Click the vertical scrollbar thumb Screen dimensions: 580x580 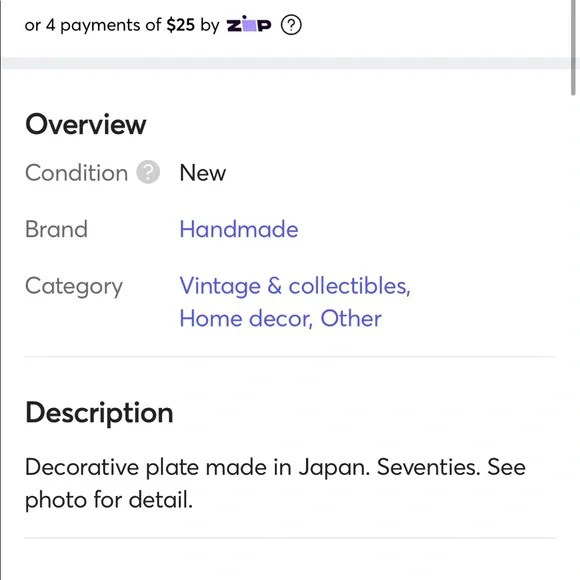point(573,46)
